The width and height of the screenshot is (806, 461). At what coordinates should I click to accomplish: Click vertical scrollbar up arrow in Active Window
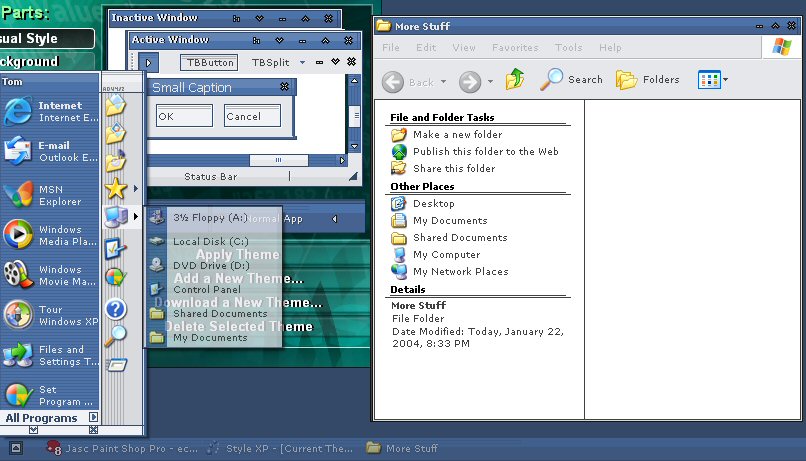tap(354, 81)
